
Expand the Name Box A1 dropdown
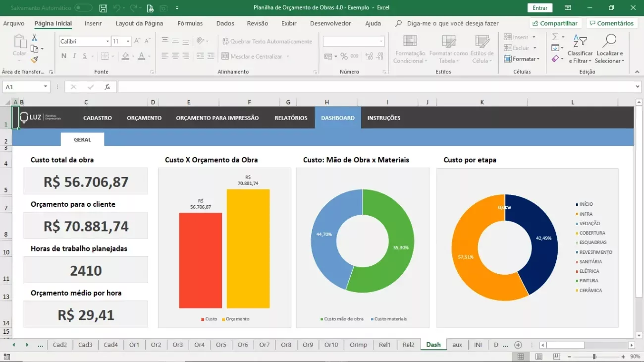46,87
